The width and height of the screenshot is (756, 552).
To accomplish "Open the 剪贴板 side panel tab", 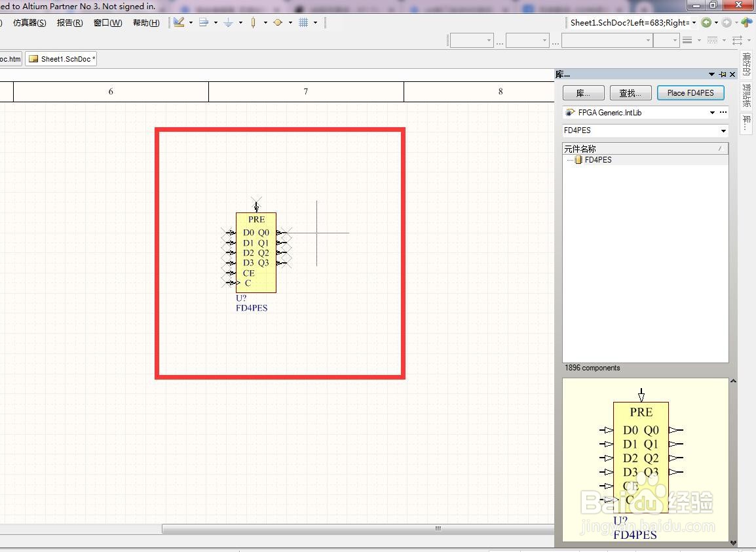I will tap(746, 95).
